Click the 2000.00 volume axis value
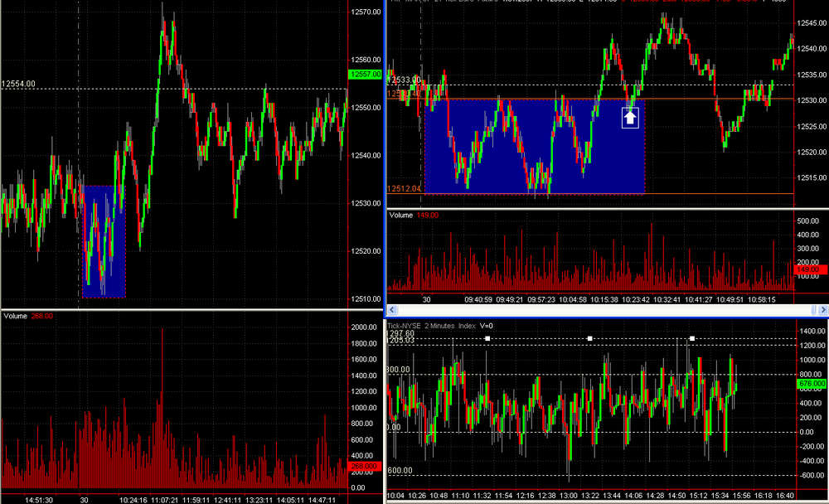 365,327
